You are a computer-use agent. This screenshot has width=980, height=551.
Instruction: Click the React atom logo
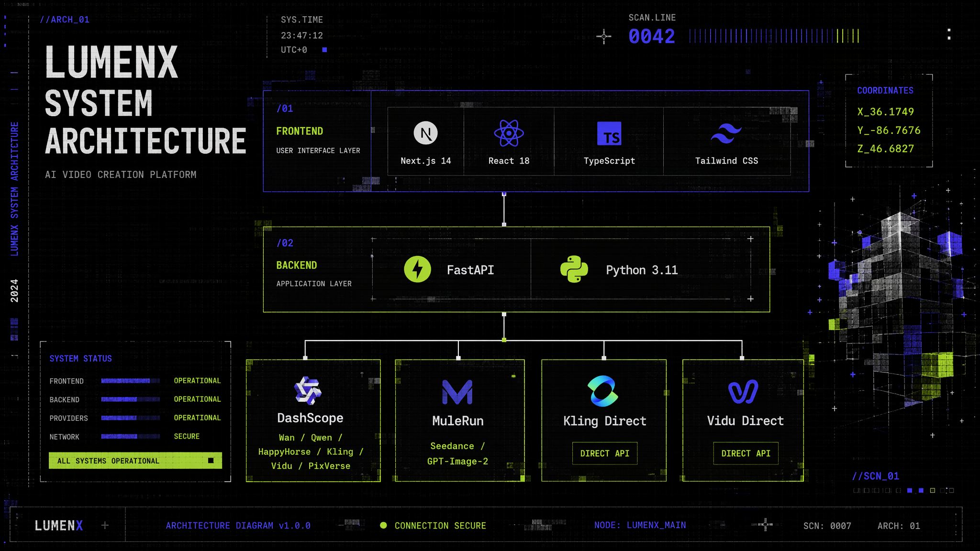point(509,133)
